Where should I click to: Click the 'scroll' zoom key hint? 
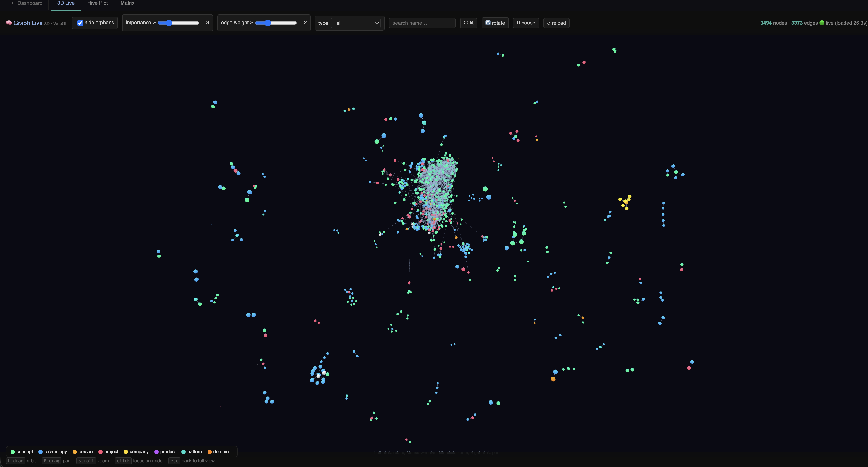[86, 461]
